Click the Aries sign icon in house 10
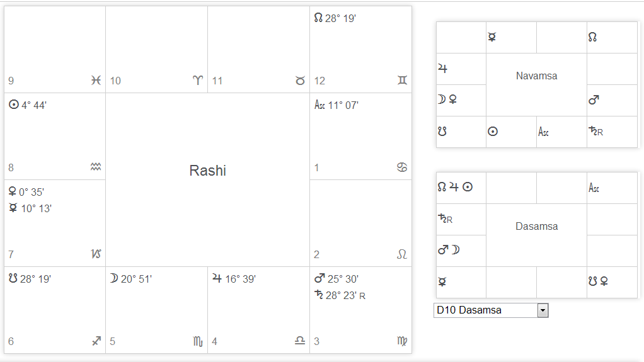644x362 pixels. pos(198,81)
